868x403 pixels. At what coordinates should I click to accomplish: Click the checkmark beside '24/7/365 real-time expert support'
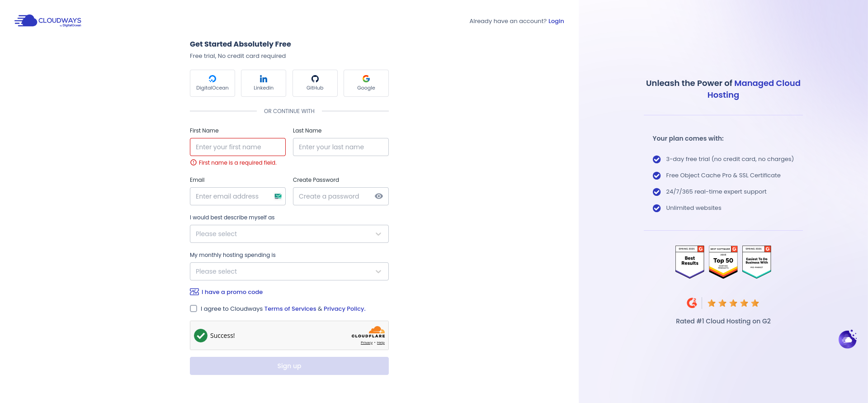(657, 192)
